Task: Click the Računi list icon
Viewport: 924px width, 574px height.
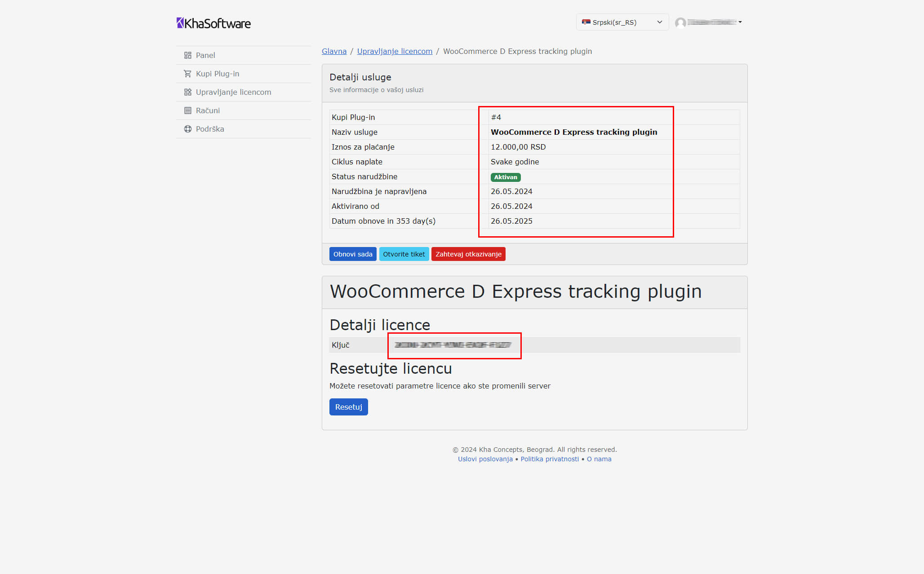Action: click(x=188, y=110)
